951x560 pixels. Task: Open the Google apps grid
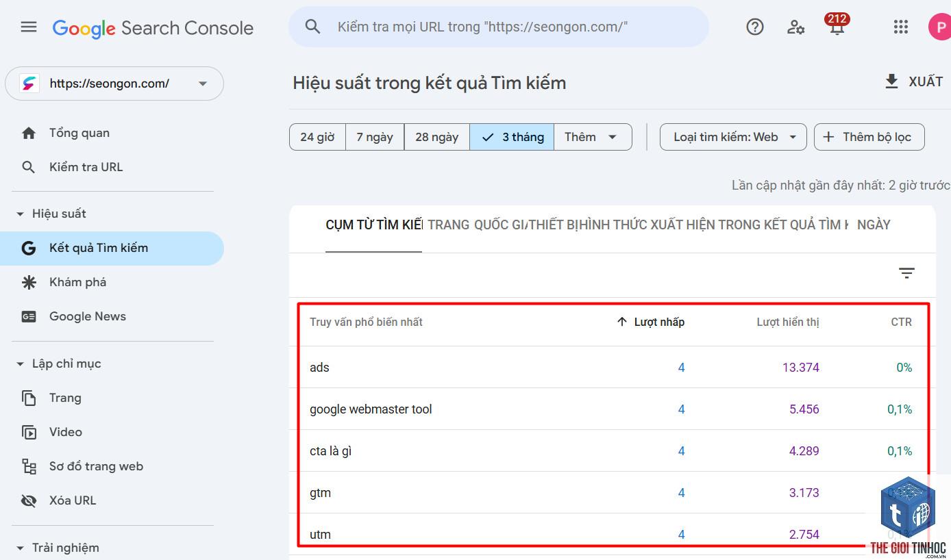point(901,27)
